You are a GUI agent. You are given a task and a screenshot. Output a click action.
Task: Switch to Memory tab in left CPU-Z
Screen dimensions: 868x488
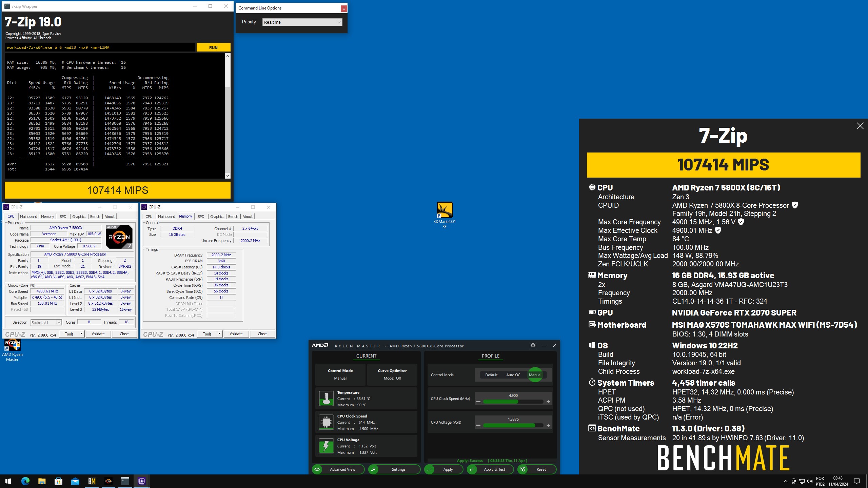coord(47,217)
